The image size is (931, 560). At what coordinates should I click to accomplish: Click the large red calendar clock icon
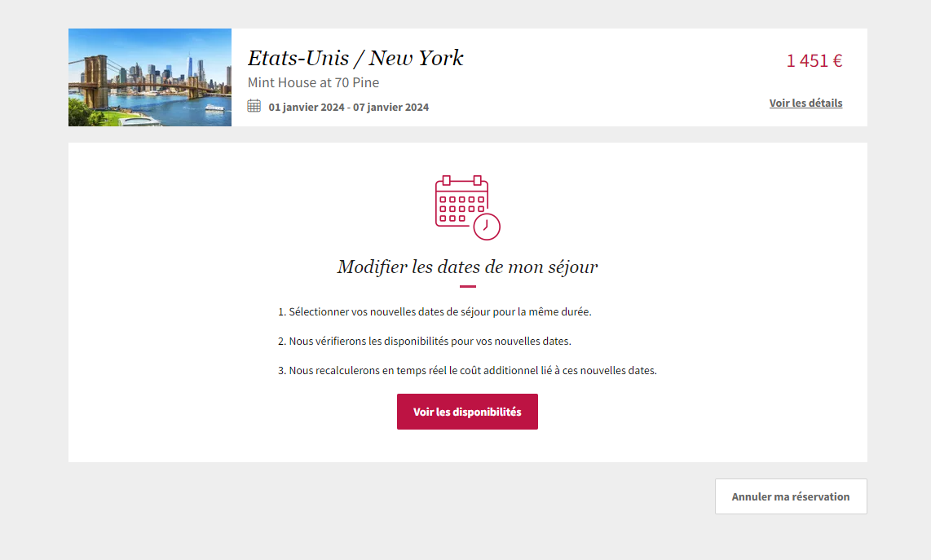[467, 207]
